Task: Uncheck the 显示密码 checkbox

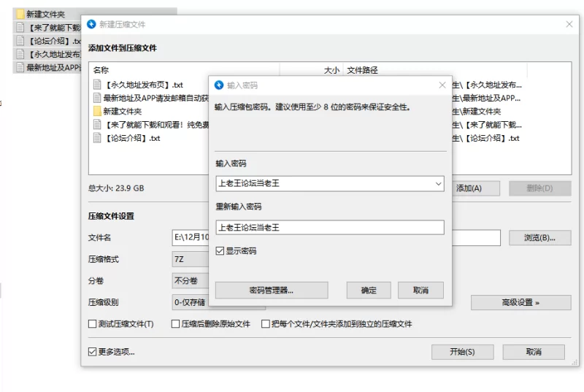Action: coord(220,251)
